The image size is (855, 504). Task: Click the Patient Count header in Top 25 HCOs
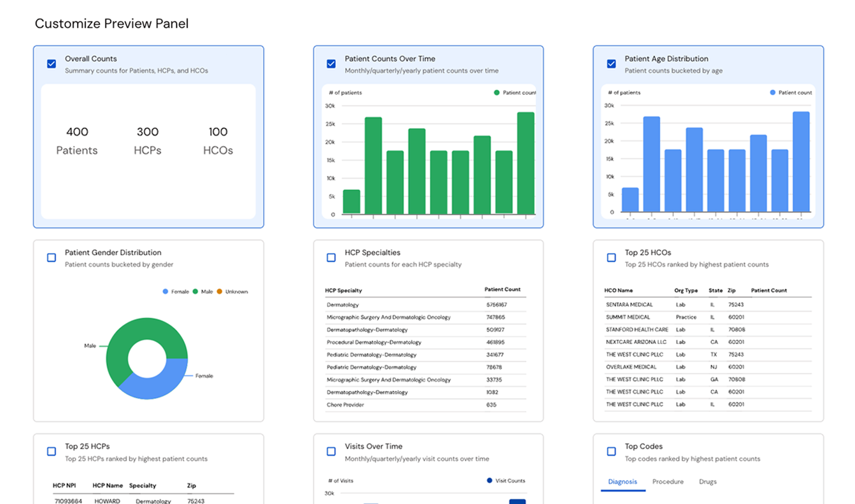(x=769, y=290)
